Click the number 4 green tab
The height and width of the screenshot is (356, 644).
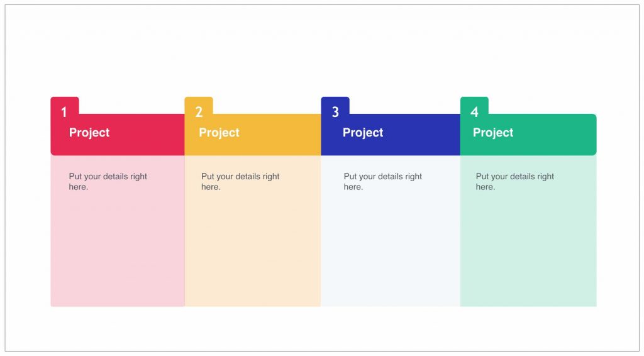pos(474,106)
